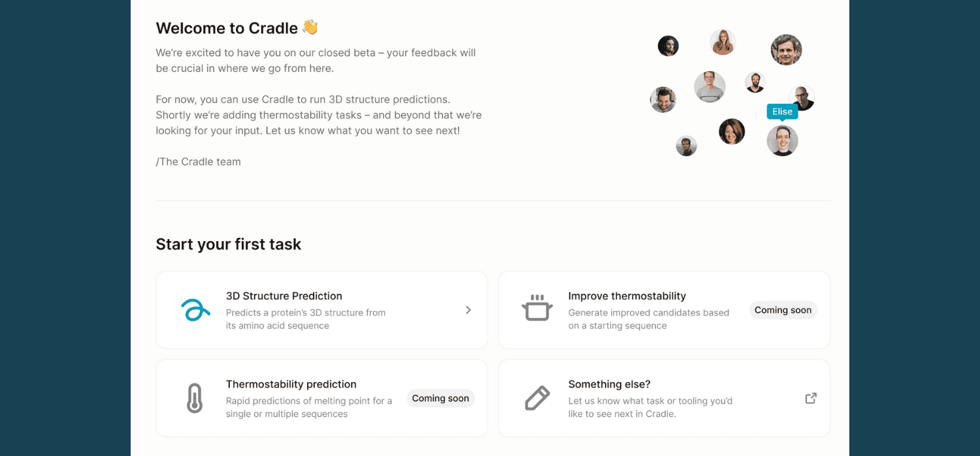The image size is (980, 456).
Task: Click the Thermostability prediction title text
Action: (x=291, y=384)
